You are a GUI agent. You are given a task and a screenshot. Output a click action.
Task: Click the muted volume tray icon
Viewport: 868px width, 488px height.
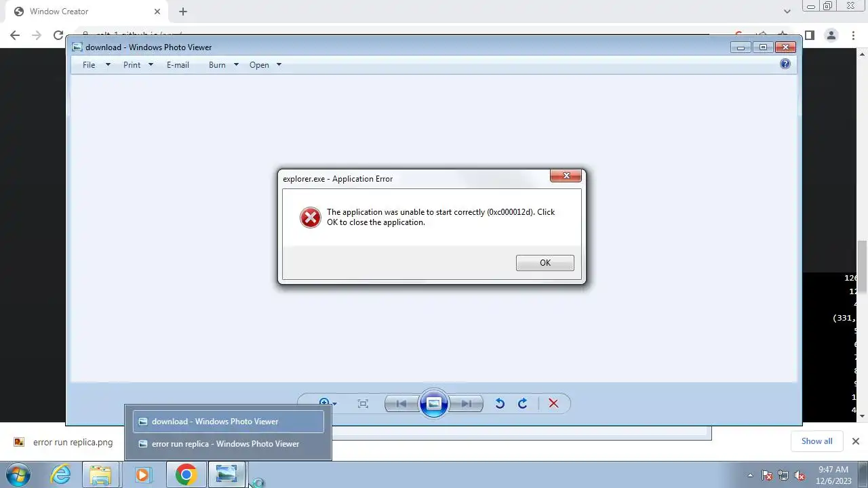pyautogui.click(x=800, y=475)
